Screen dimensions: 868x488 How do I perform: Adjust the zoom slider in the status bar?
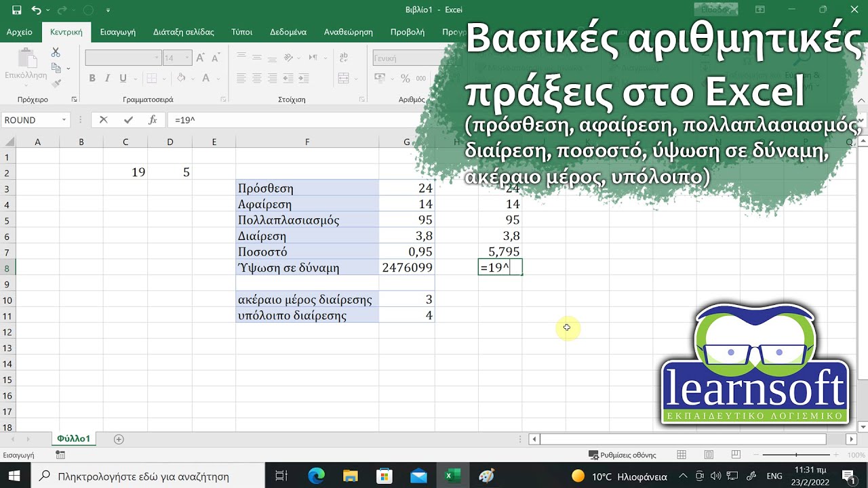coord(796,455)
